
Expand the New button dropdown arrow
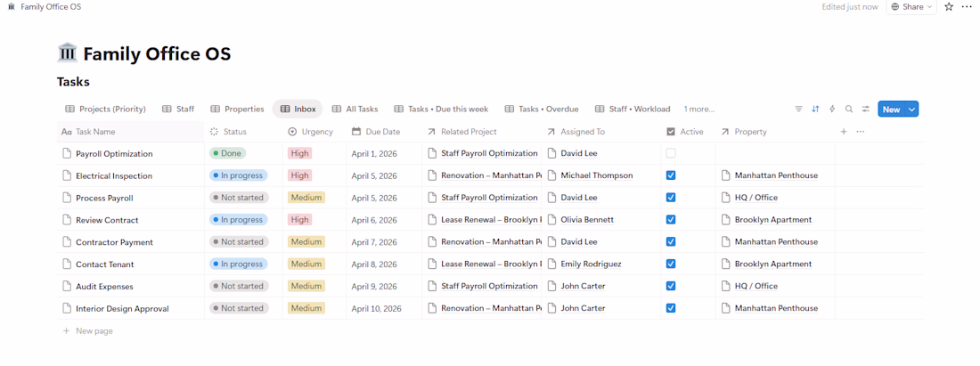[x=912, y=110]
